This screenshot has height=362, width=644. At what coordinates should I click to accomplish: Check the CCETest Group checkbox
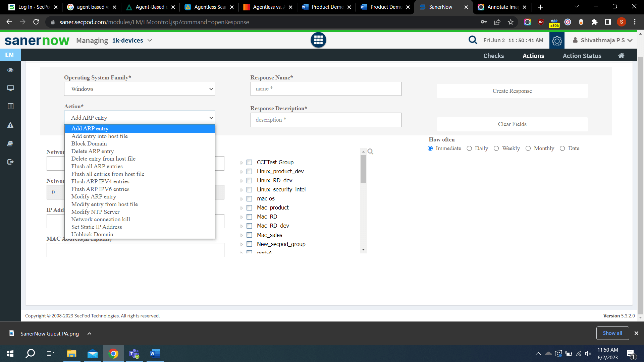click(249, 163)
